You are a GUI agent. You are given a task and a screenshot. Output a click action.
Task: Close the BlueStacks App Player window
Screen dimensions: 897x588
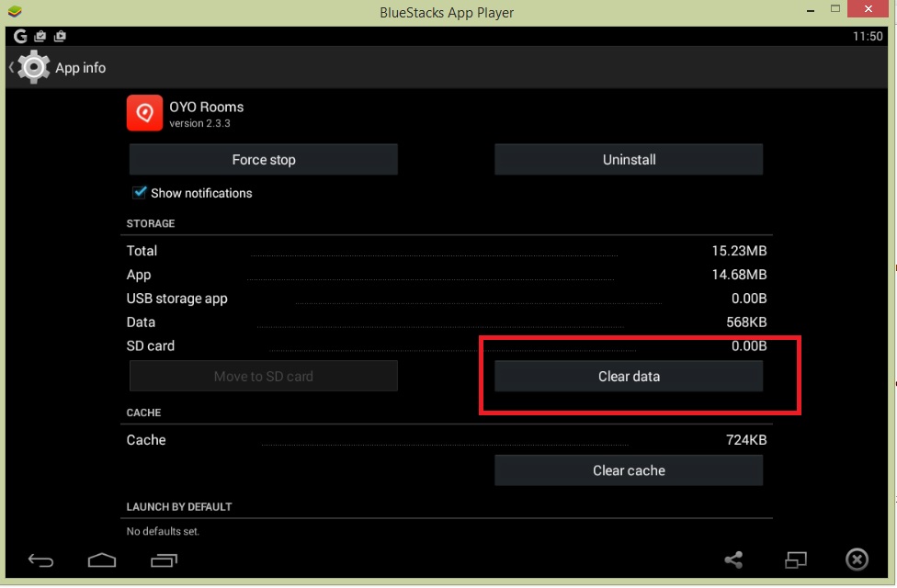[868, 8]
